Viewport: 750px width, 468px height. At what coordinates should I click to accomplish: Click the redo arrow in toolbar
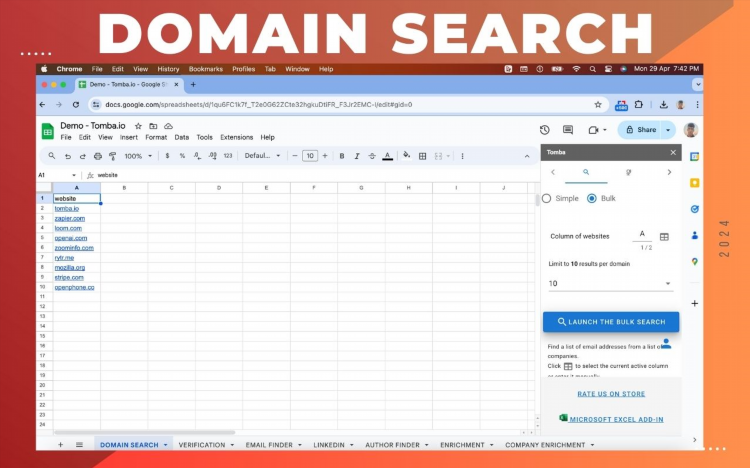(83, 156)
